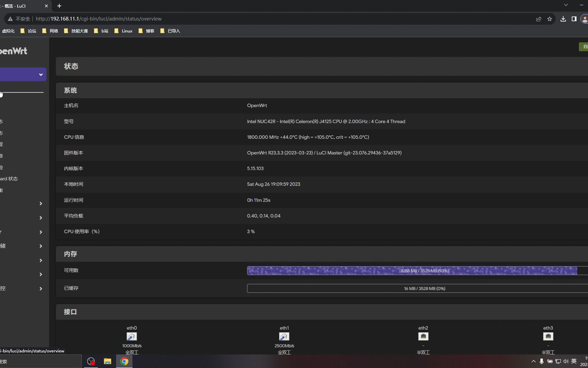Click the eth1 interface port icon
Screen dimensions: 588x368
(284, 337)
